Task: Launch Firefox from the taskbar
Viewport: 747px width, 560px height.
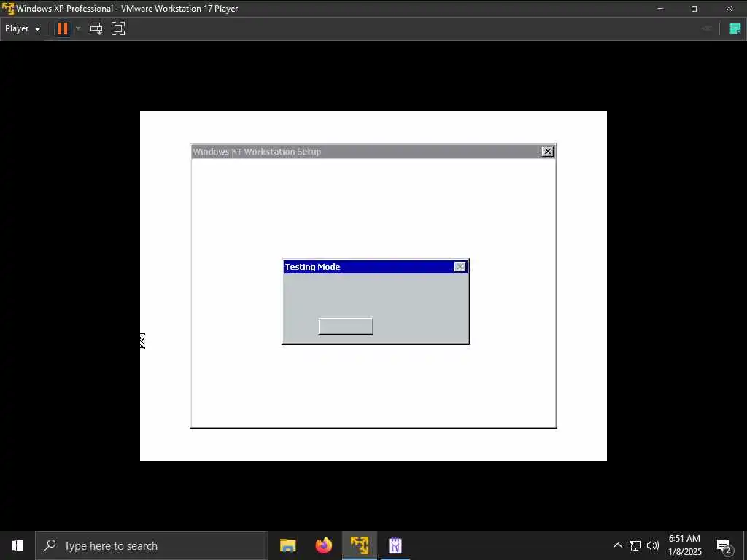Action: 323,545
